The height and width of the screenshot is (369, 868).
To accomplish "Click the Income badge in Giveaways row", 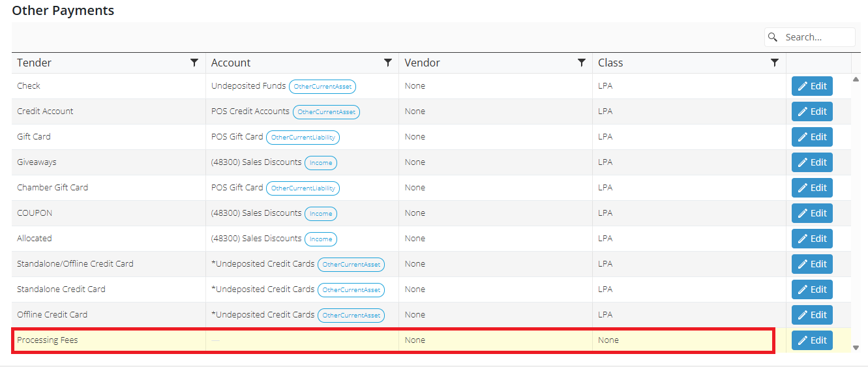I will coord(321,163).
